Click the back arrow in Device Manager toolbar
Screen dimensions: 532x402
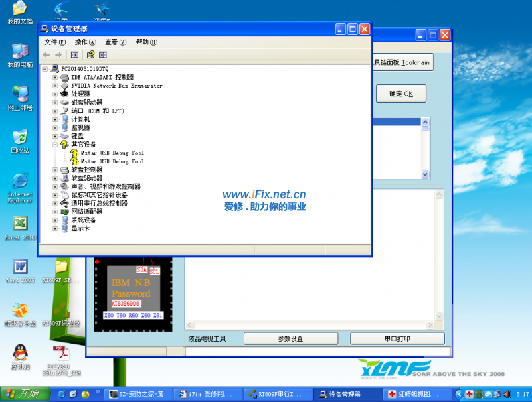pyautogui.click(x=46, y=54)
